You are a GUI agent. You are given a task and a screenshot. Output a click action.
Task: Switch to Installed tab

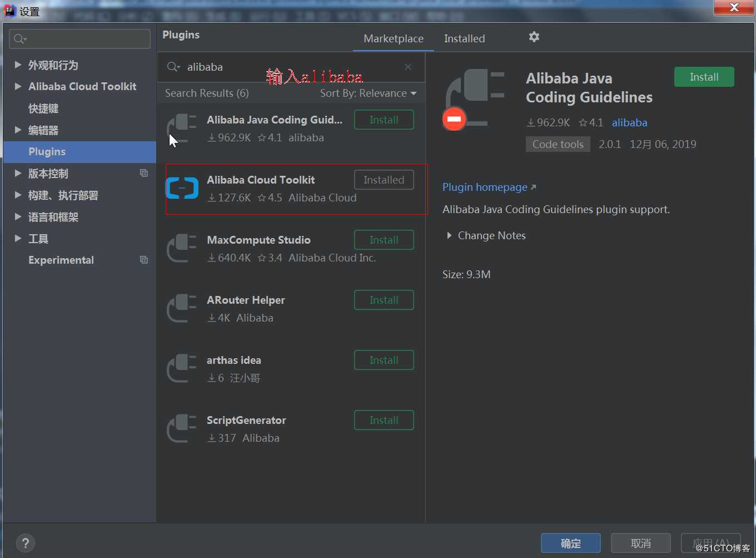tap(464, 38)
